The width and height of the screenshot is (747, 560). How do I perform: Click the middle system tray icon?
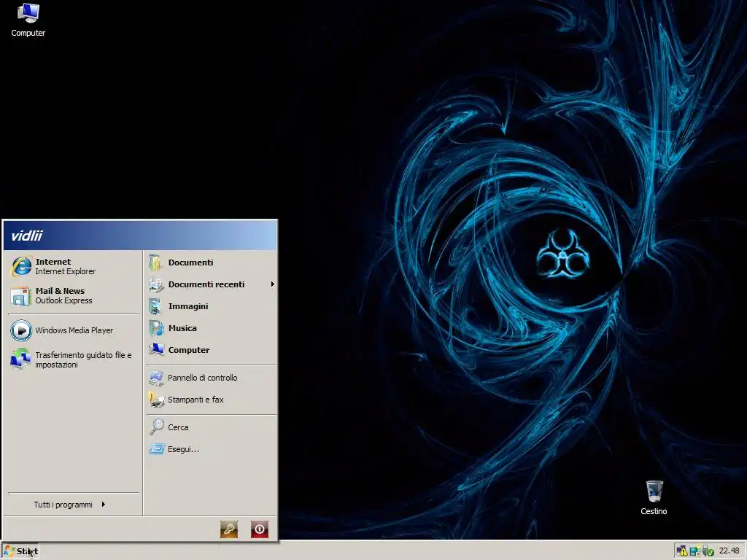pos(695,551)
